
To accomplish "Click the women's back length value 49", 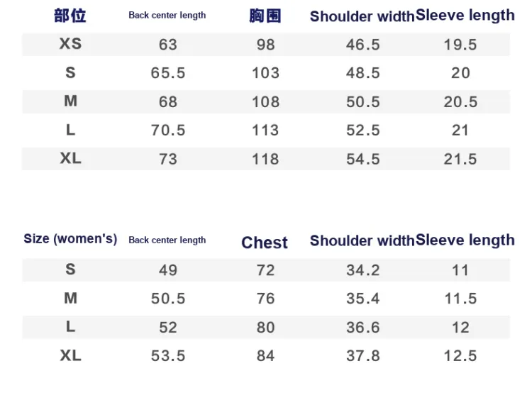I will click(x=168, y=270).
